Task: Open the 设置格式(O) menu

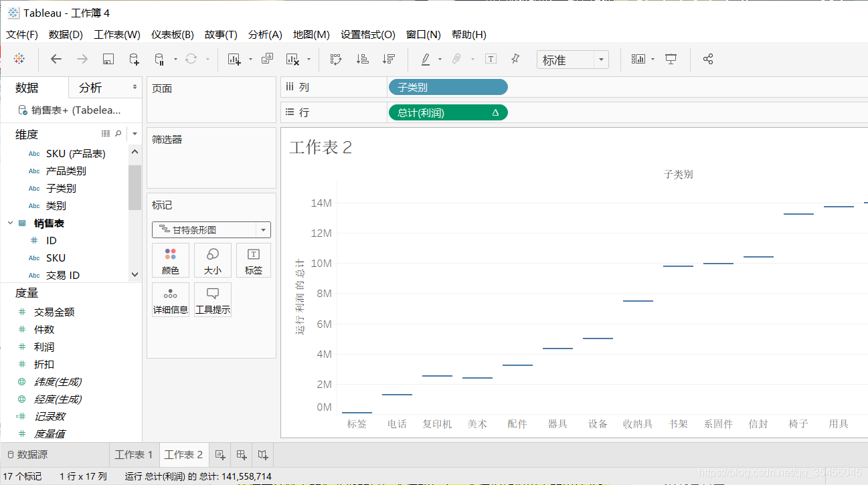Action: pyautogui.click(x=368, y=34)
